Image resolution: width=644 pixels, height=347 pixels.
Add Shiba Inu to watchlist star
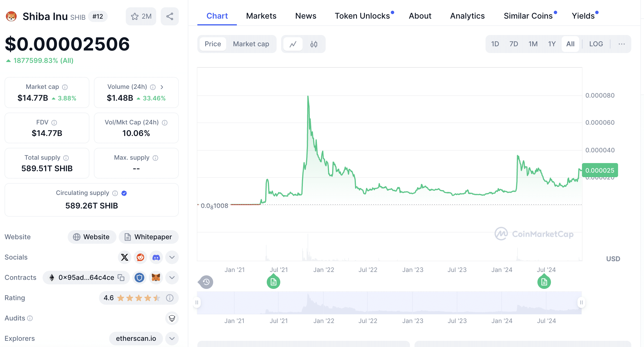tap(141, 16)
